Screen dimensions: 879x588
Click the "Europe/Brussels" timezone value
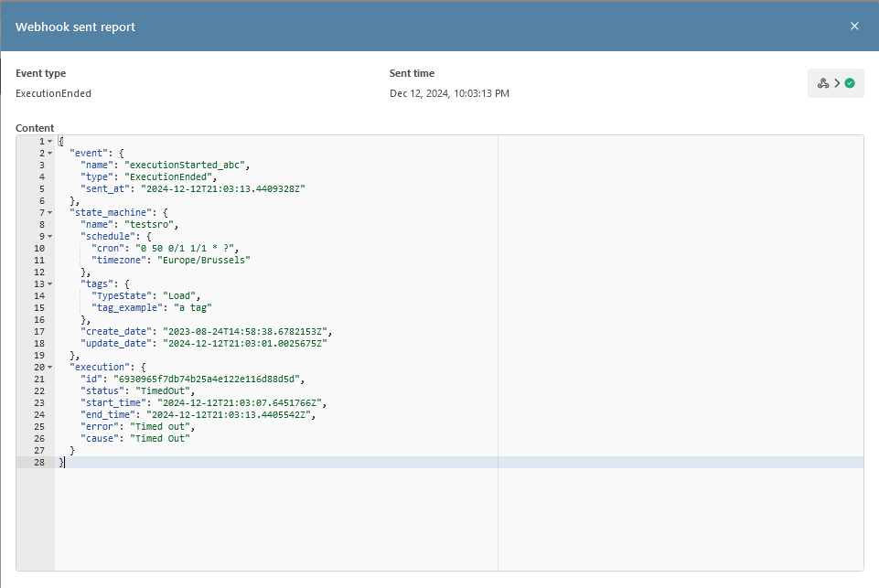(206, 260)
